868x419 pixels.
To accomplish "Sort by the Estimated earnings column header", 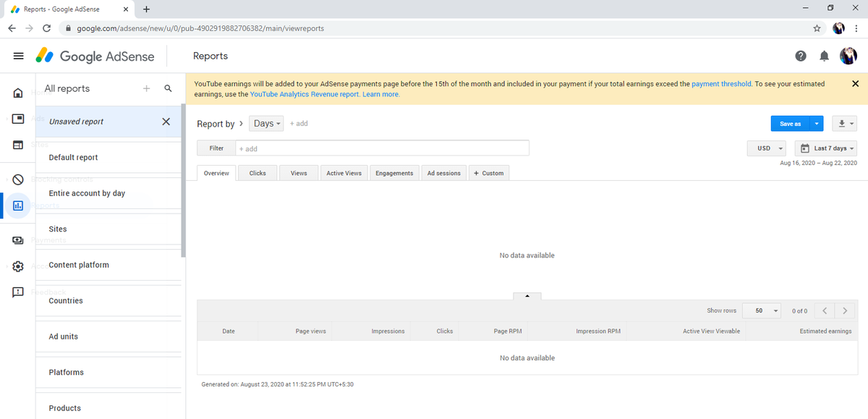I will coord(825,331).
